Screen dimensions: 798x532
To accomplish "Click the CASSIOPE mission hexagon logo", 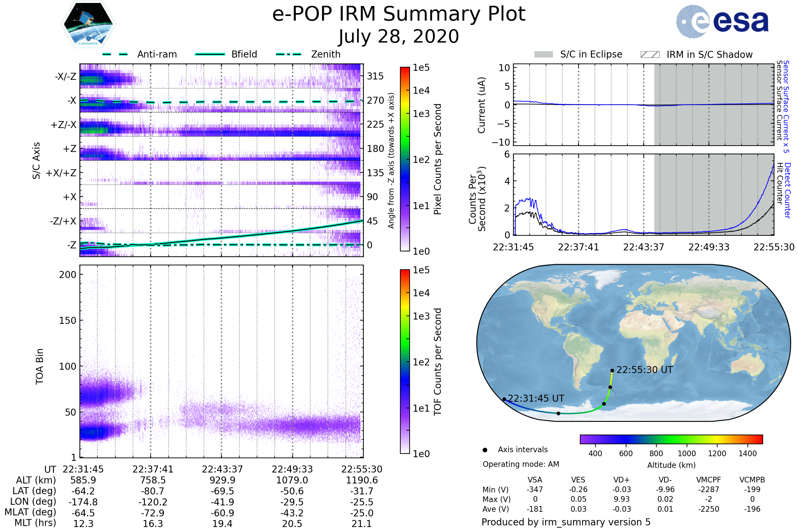I will point(88,24).
